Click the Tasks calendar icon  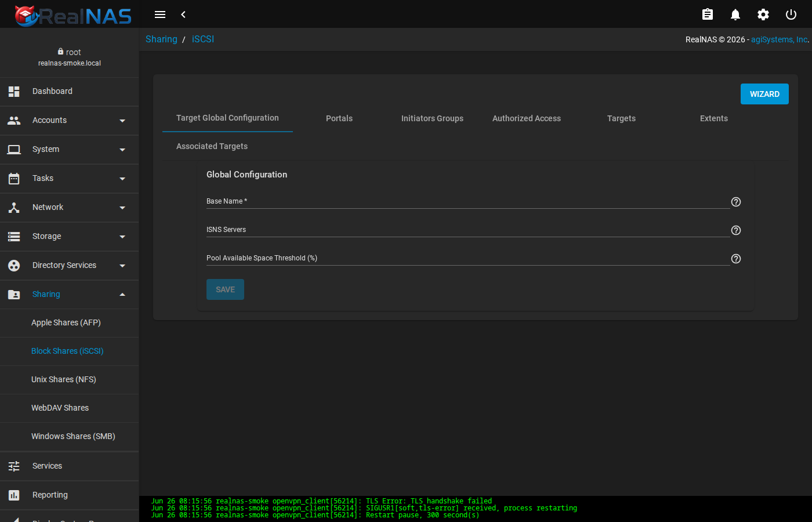click(x=14, y=178)
